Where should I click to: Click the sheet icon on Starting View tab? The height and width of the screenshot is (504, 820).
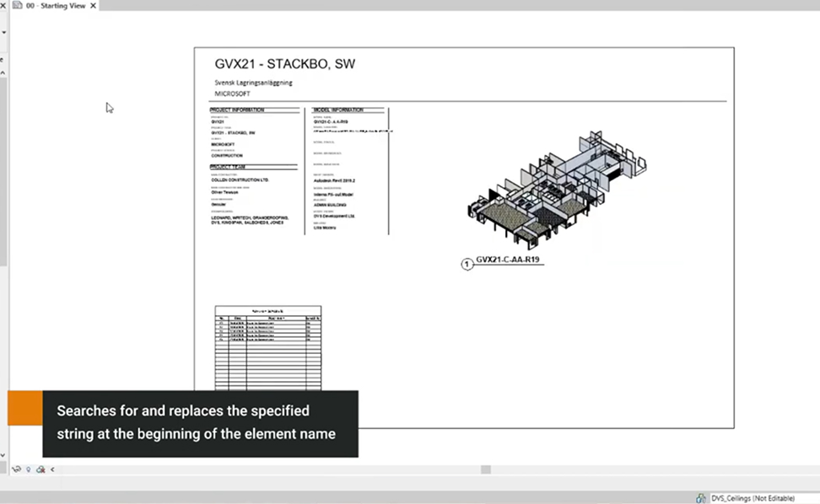coord(17,5)
